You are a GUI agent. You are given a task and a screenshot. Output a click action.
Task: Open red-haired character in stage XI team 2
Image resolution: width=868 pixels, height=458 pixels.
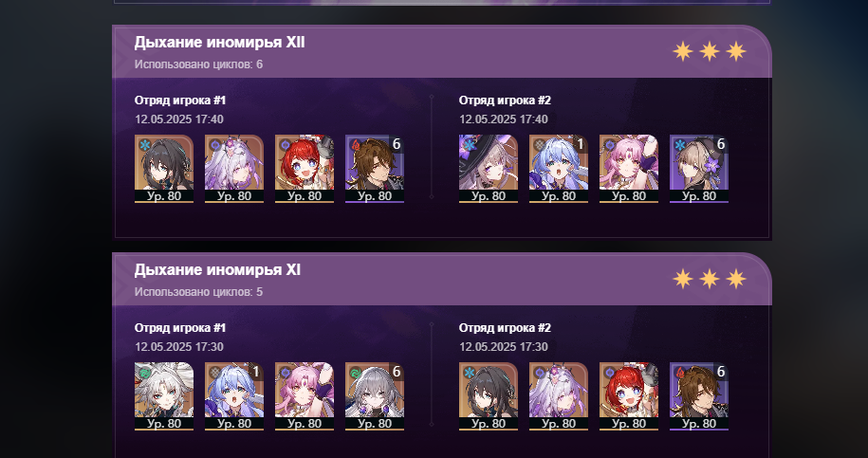pyautogui.click(x=629, y=396)
